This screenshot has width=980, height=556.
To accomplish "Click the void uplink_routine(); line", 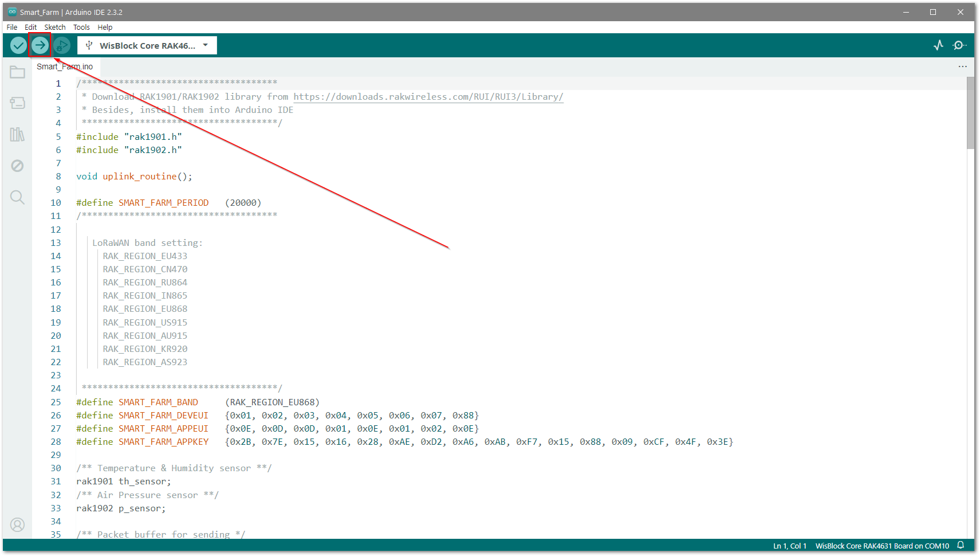I will [x=134, y=177].
